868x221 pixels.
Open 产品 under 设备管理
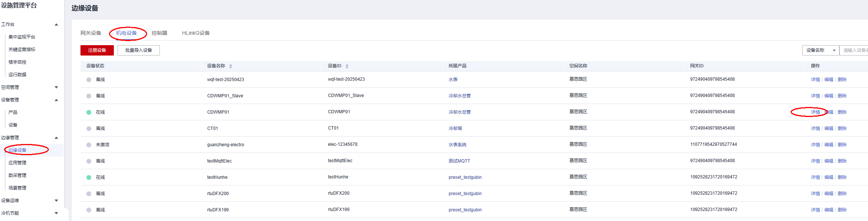tap(13, 113)
